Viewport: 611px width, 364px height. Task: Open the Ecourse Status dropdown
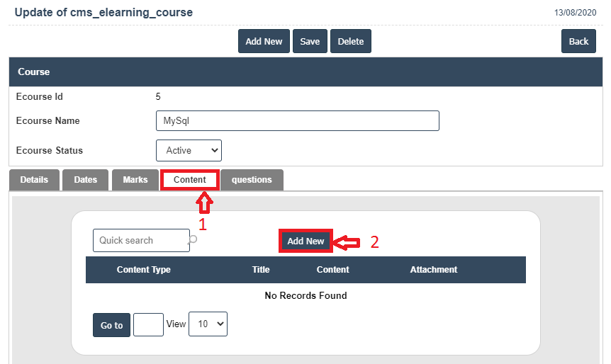[x=189, y=150]
